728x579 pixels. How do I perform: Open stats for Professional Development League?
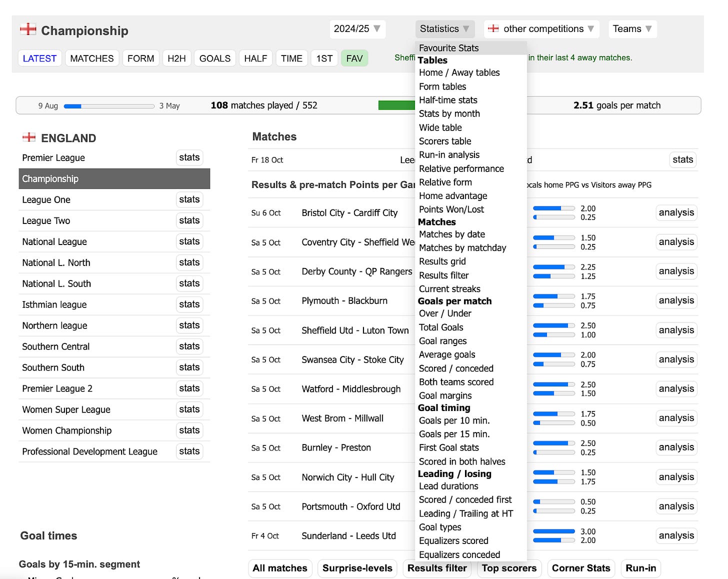pyautogui.click(x=189, y=451)
